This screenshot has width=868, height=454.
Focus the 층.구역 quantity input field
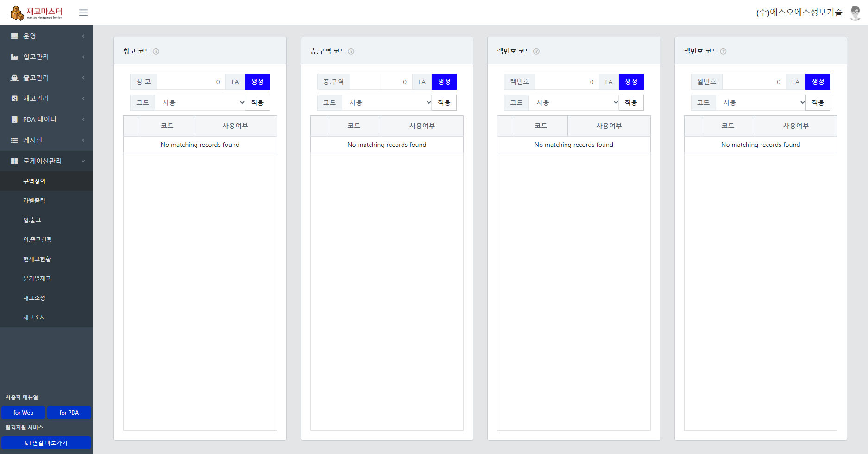396,82
